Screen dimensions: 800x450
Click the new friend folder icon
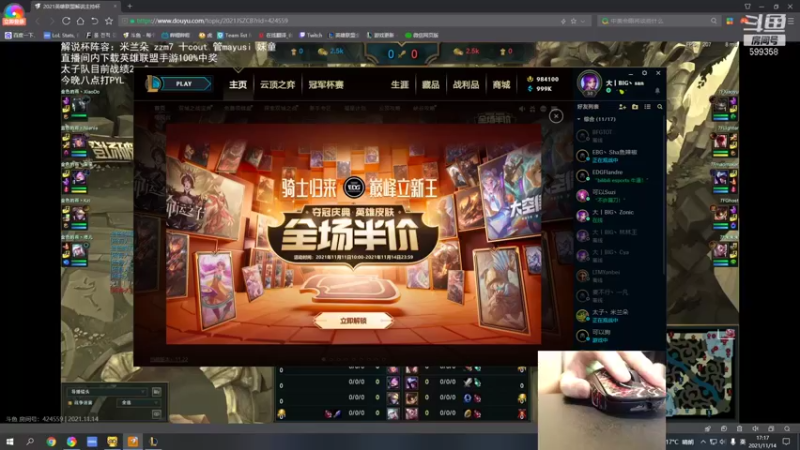(635, 107)
